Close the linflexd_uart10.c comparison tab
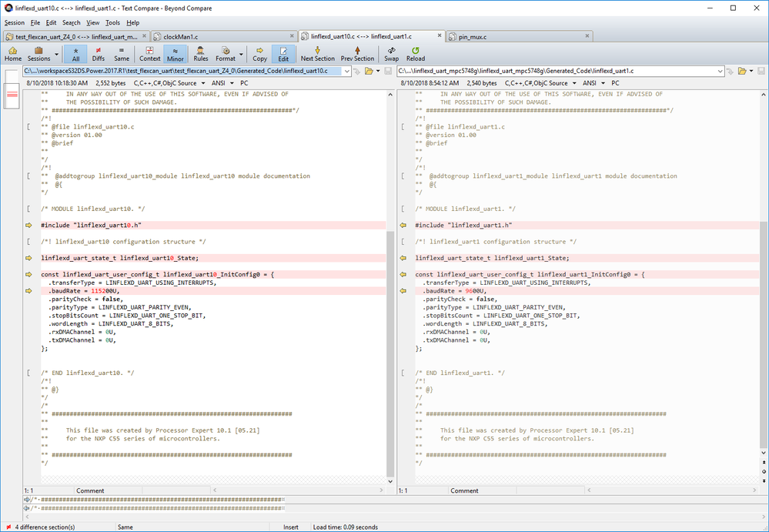 point(440,35)
